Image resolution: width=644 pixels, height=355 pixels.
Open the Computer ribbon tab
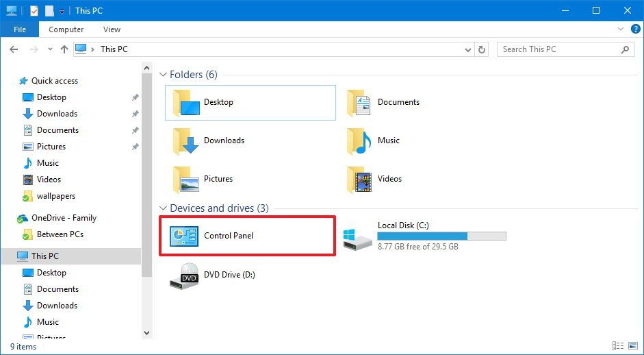click(66, 29)
